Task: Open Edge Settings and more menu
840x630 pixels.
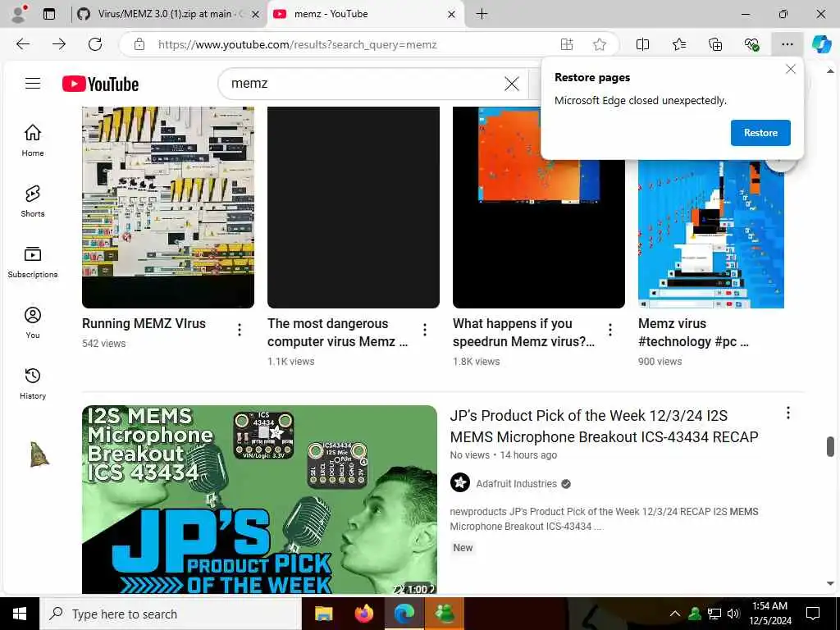Action: coord(787,44)
